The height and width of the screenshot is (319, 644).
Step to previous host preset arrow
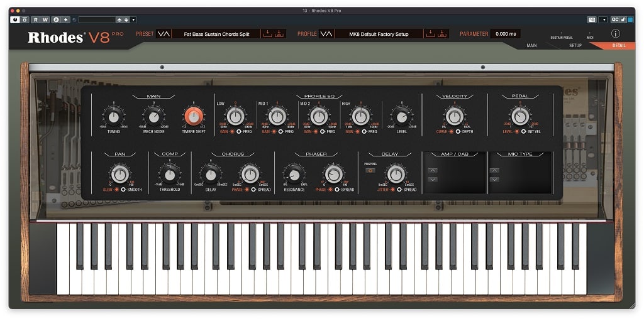pos(119,19)
